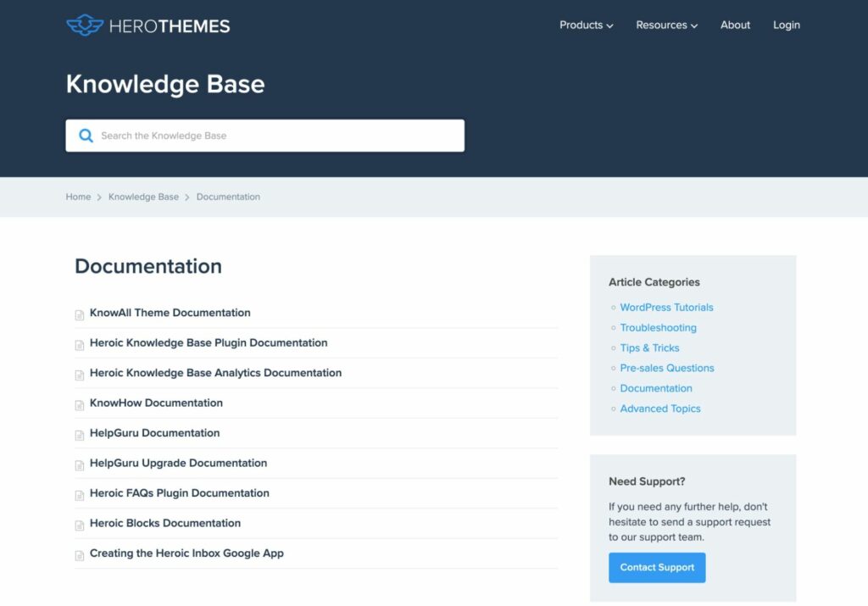This screenshot has height=606, width=868.
Task: Select Documentation category in sidebar
Action: tap(656, 388)
